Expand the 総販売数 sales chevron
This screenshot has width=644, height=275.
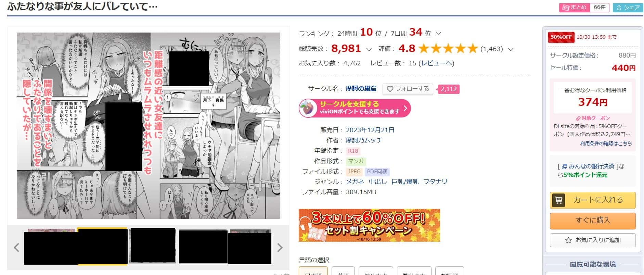coord(369,50)
